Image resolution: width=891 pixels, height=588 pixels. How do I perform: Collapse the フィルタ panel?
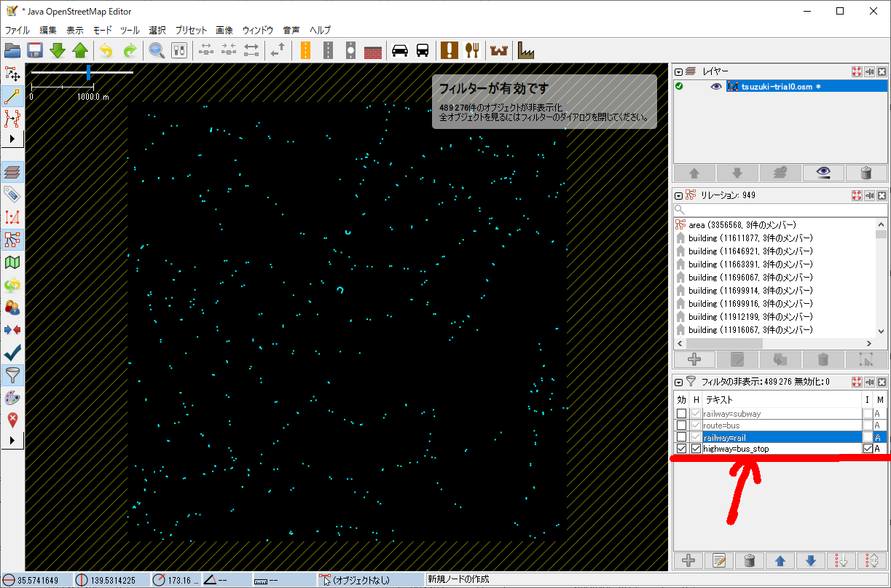click(679, 382)
